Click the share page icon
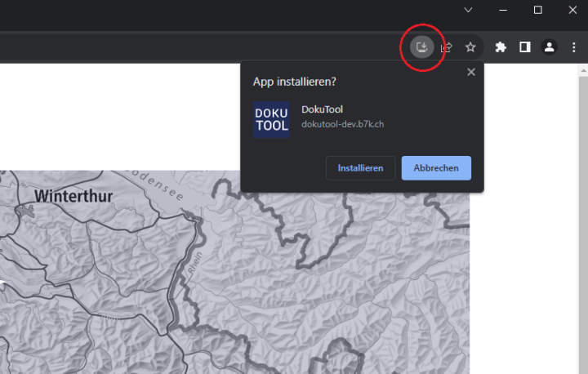This screenshot has height=374, width=588. click(x=447, y=47)
